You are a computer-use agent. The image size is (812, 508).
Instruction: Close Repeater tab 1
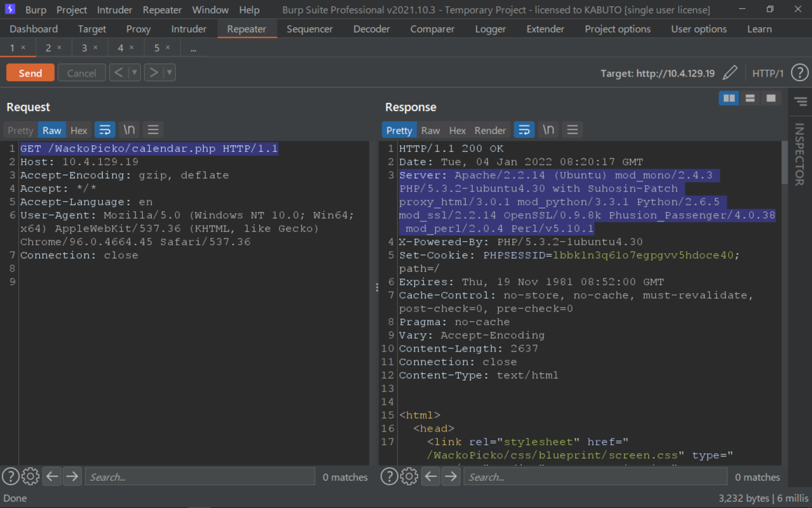tap(23, 47)
